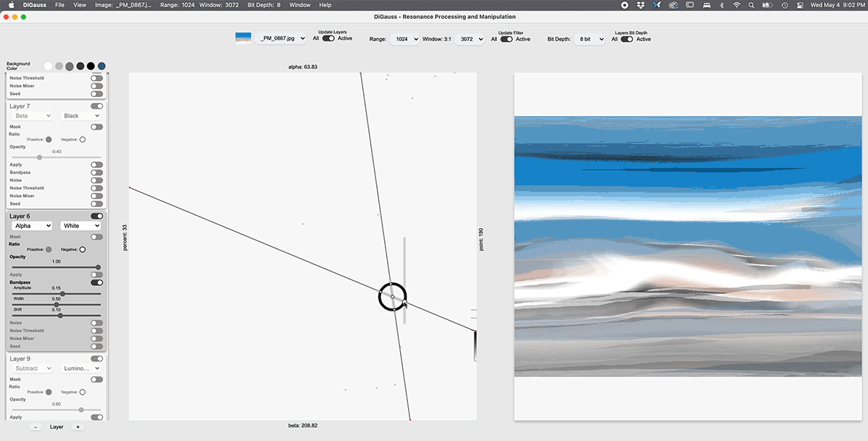Open the Help menu
This screenshot has height=441, width=868.
325,5
